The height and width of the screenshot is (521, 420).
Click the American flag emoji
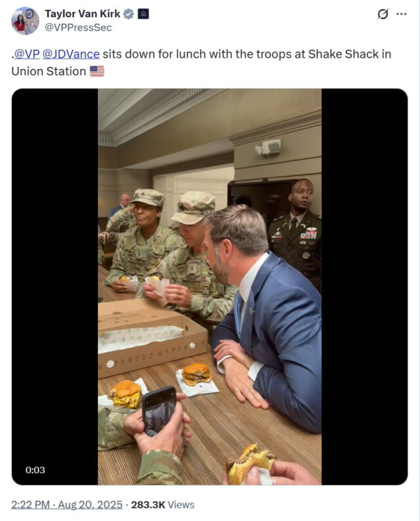tap(97, 71)
